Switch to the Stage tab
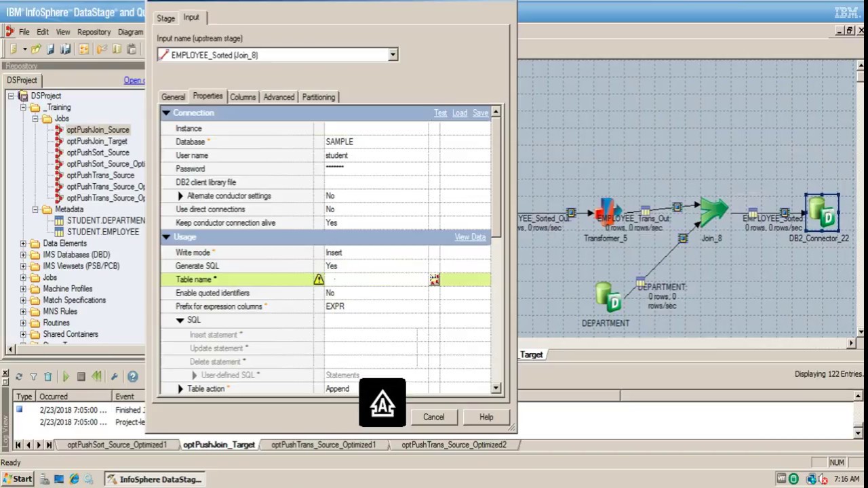868x488 pixels. pos(166,18)
